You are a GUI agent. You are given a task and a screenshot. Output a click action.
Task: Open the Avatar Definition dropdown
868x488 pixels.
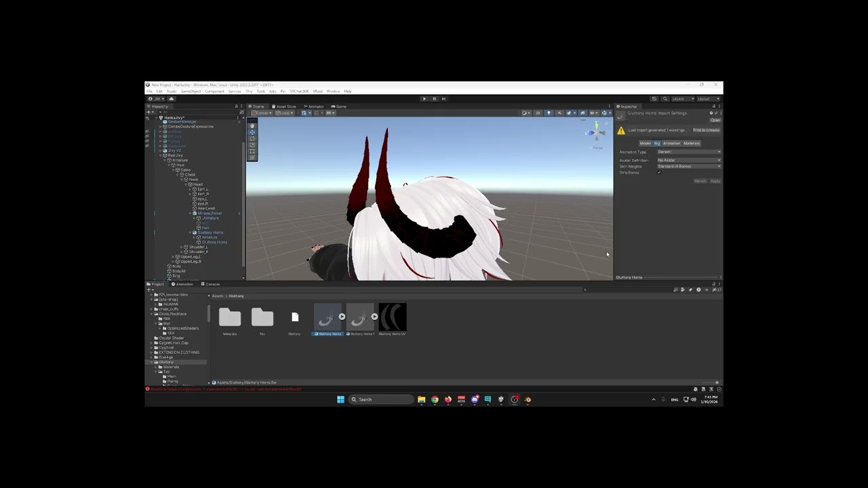tap(689, 161)
